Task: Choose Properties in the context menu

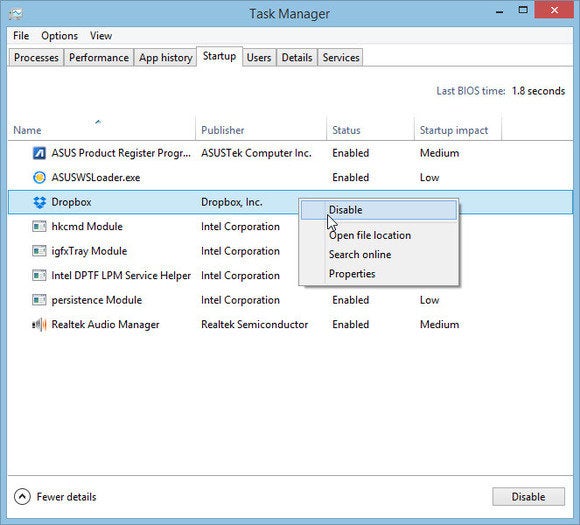Action: [379, 274]
